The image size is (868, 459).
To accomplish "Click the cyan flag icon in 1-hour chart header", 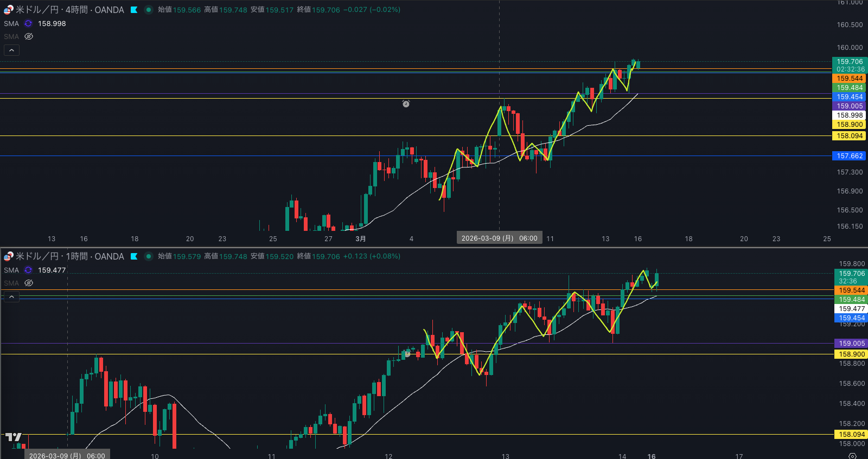I will (134, 256).
